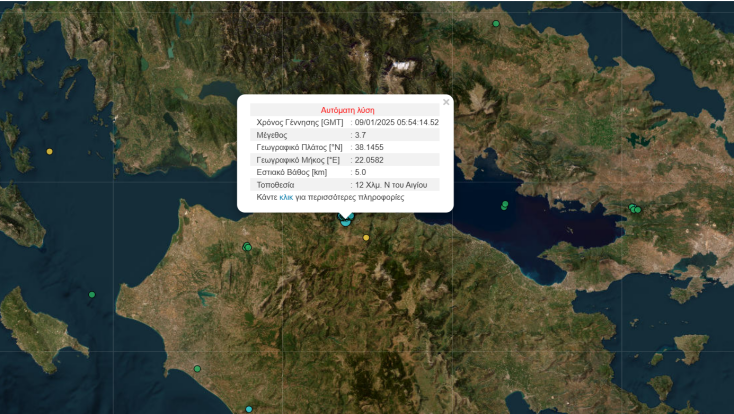Screen dimensions: 734x414
Task: Click the origin time value 09/01/2025 05:54:14.52
Action: (x=397, y=122)
